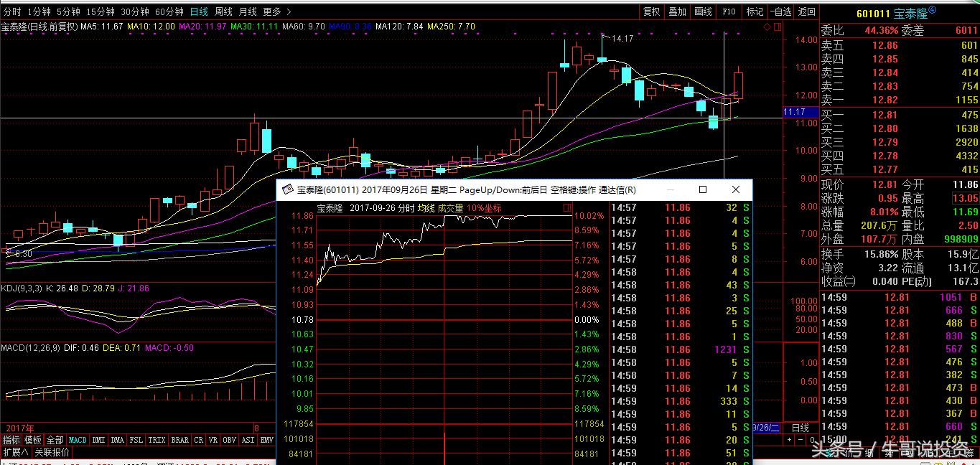980x465 pixels.
Task: Switch indicator to OBV
Action: pyautogui.click(x=230, y=440)
